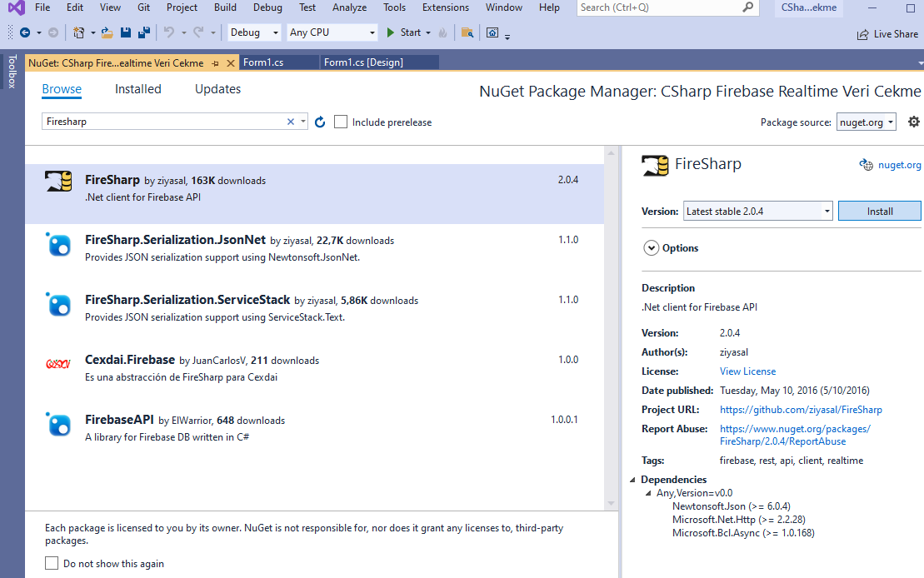Switch to Form1.cs tab
This screenshot has height=578, width=924.
279,62
